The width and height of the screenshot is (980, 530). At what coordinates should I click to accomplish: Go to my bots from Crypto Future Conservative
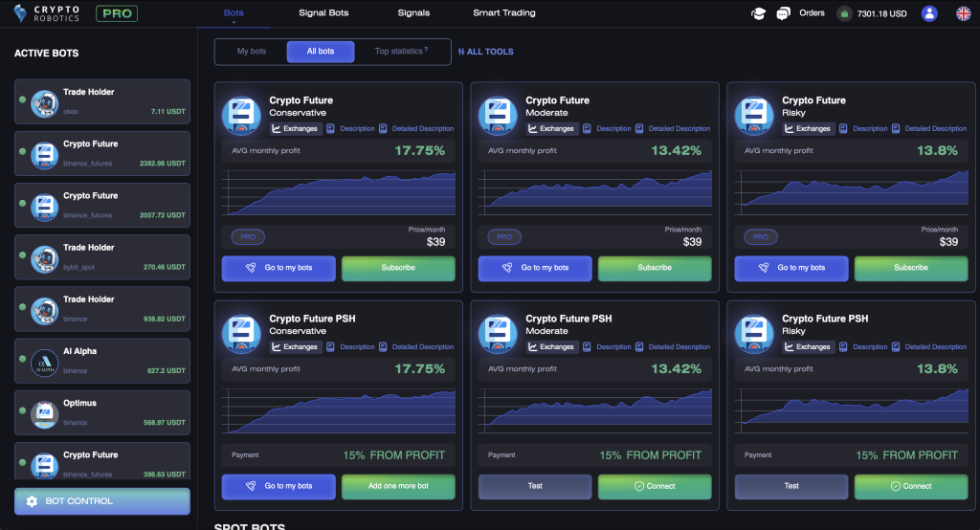point(278,268)
